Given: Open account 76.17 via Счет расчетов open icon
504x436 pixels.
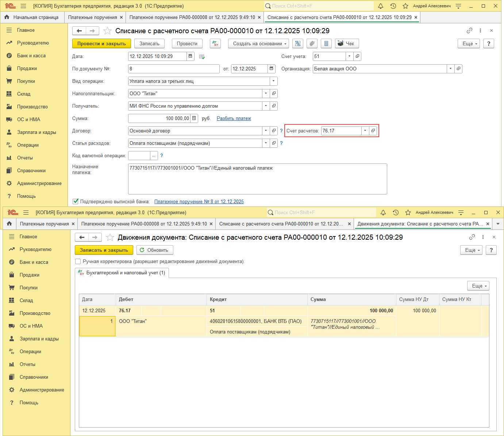Looking at the screenshot, I should pos(373,131).
